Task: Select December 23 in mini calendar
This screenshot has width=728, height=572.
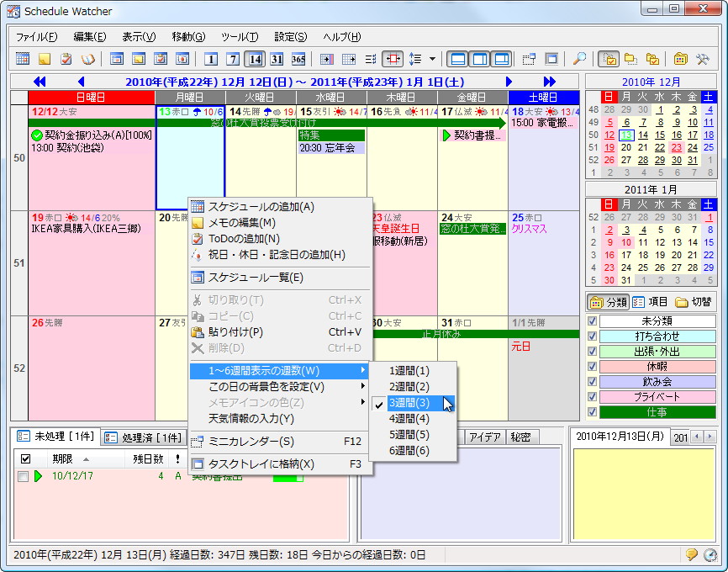Action: click(677, 148)
